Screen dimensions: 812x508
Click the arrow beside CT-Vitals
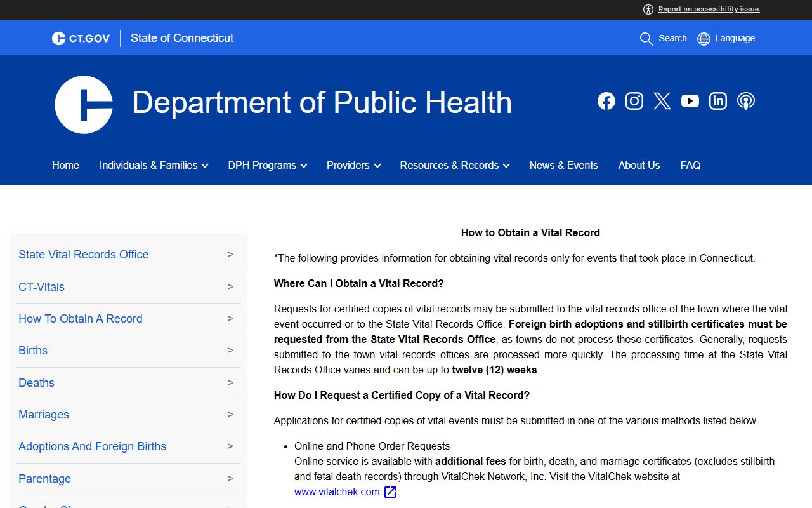[230, 287]
